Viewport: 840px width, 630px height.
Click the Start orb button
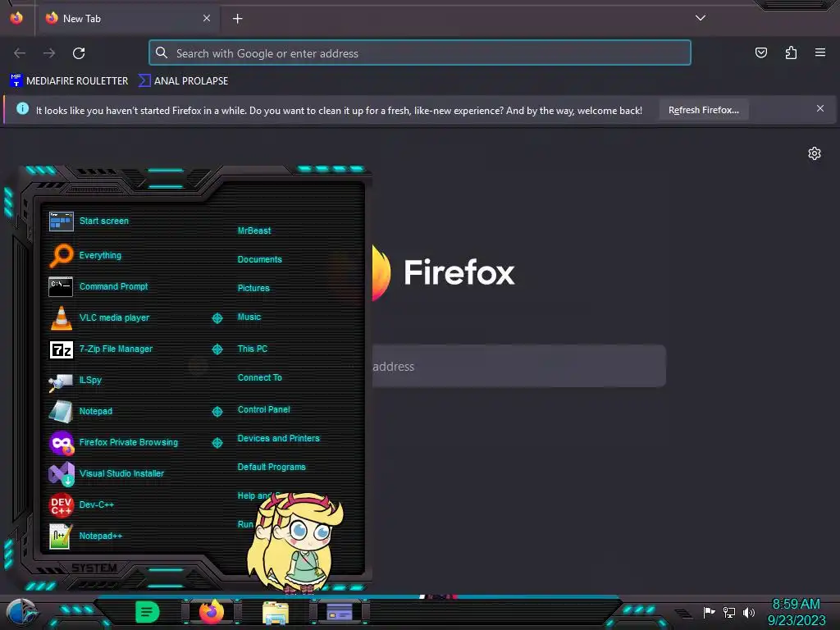click(x=22, y=612)
